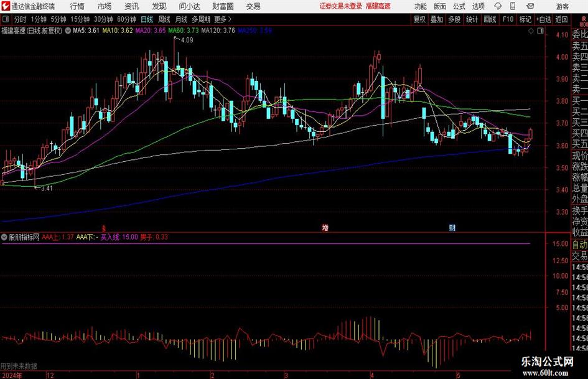
Task: Open the 选项 menu
Action: tap(478, 6)
